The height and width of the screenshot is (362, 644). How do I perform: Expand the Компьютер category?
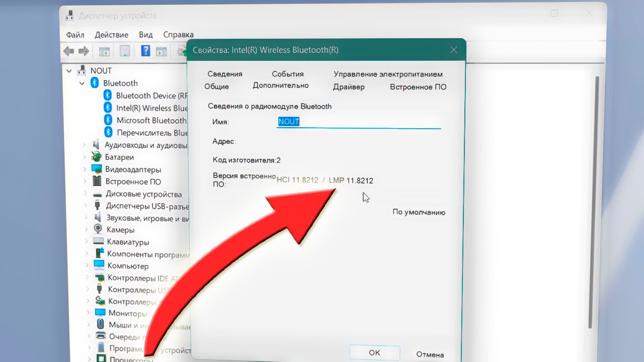coord(87,265)
